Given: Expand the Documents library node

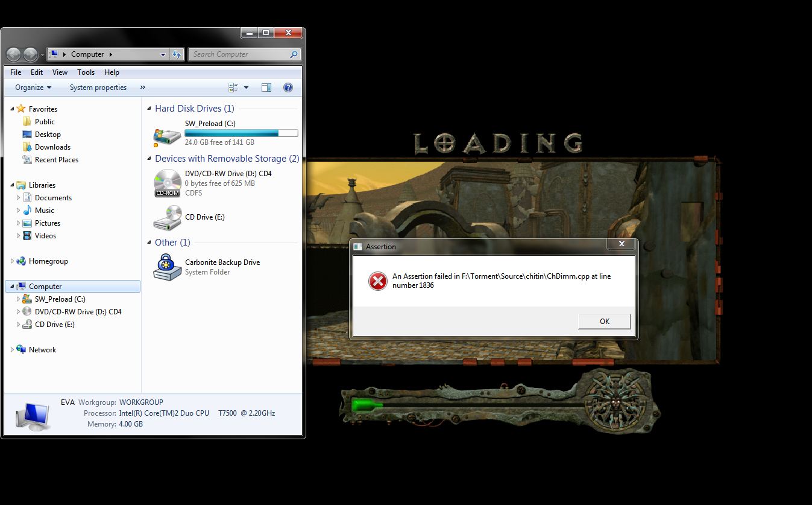Looking at the screenshot, I should tap(18, 198).
